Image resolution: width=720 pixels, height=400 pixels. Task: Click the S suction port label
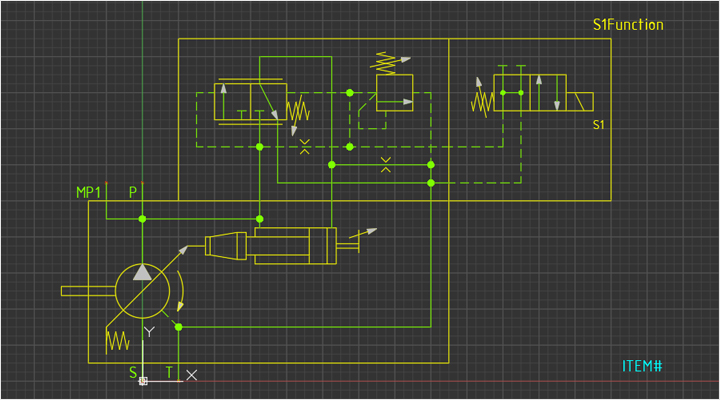(x=133, y=372)
